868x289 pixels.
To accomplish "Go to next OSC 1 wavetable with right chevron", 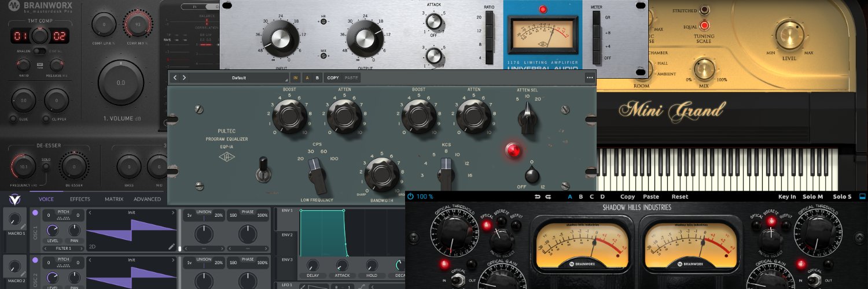I will (x=174, y=213).
